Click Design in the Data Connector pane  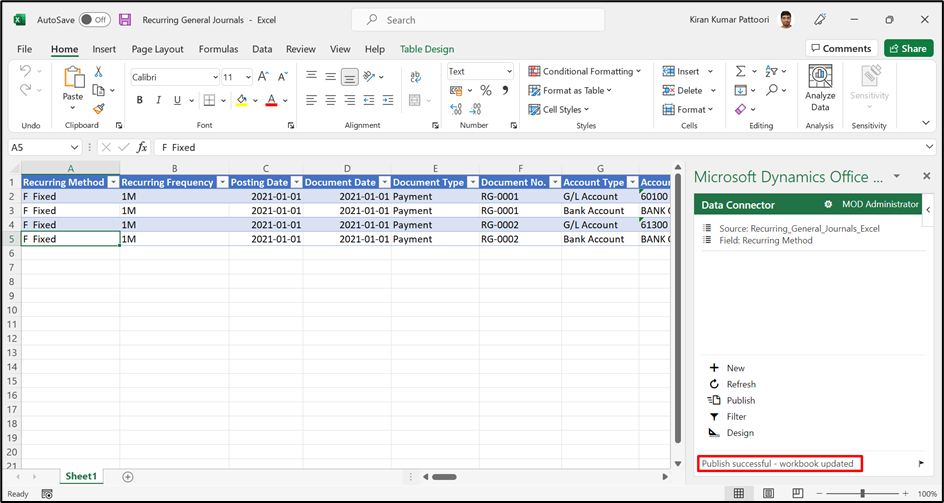(731, 433)
